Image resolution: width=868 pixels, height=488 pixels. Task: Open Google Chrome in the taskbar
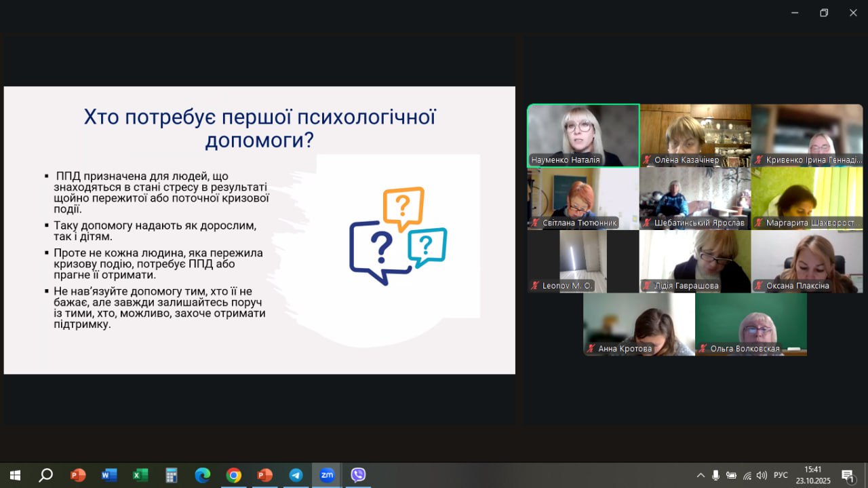click(233, 475)
